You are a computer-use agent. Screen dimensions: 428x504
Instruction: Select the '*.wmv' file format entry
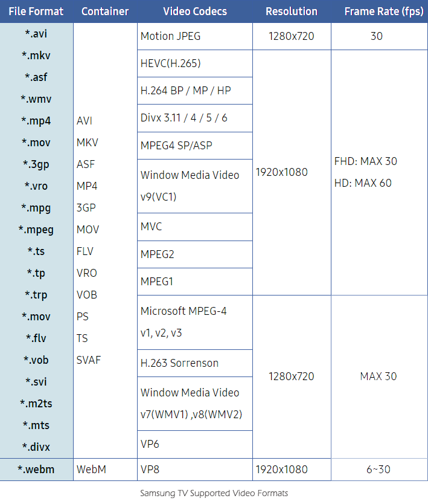point(36,99)
